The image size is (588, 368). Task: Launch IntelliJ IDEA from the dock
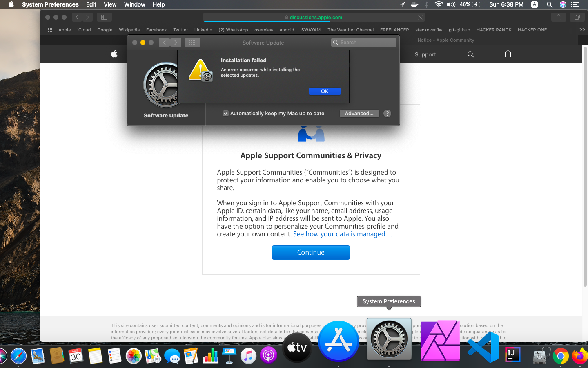coord(512,355)
